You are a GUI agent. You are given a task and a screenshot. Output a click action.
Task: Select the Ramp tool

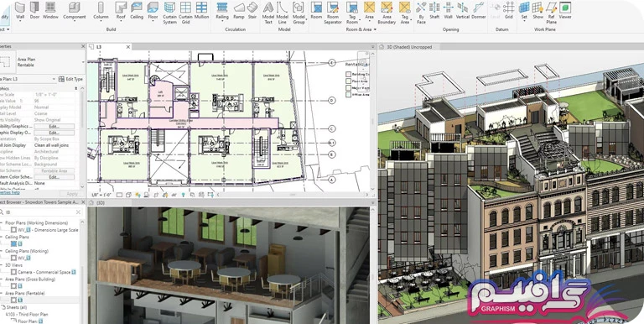coord(239,11)
